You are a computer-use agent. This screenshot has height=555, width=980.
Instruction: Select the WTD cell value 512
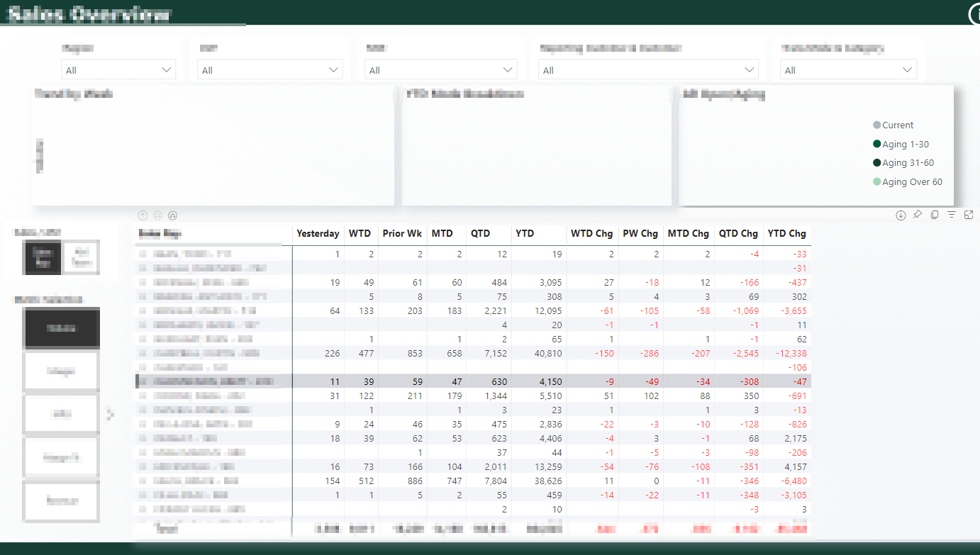[x=365, y=481]
